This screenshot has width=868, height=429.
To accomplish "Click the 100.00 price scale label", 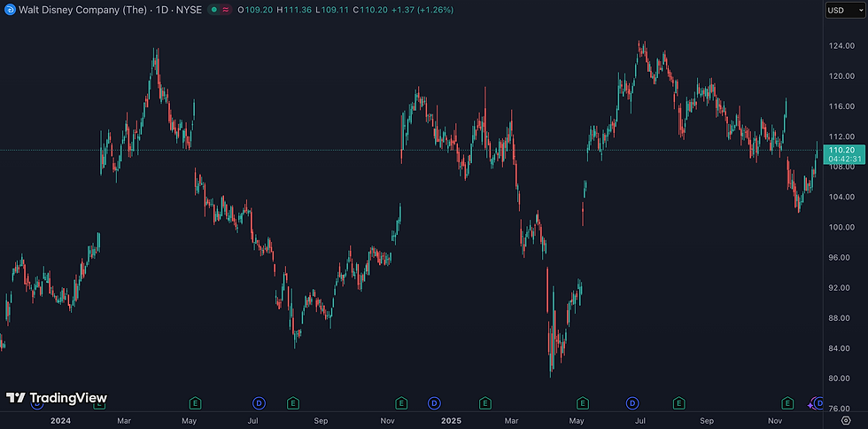I will point(841,227).
